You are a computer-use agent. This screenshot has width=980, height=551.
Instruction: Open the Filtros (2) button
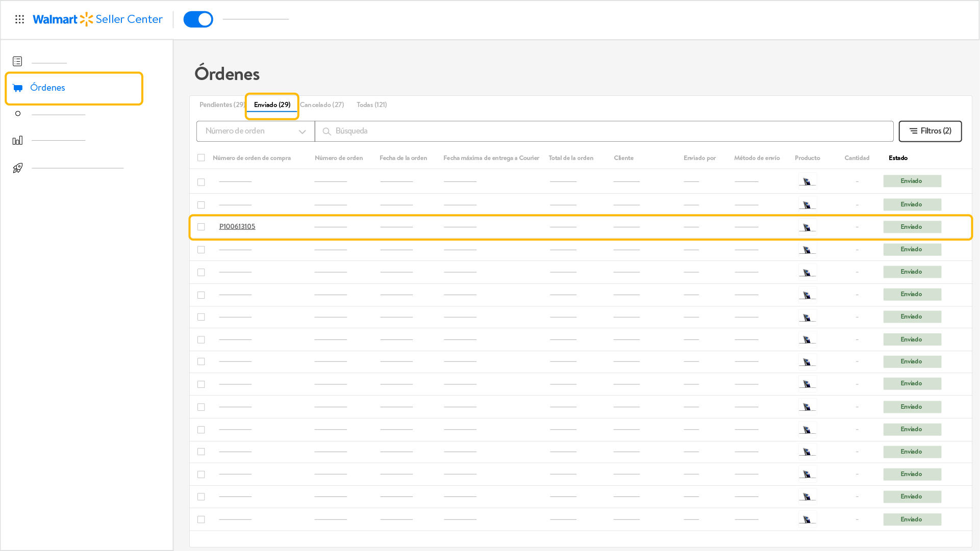930,131
